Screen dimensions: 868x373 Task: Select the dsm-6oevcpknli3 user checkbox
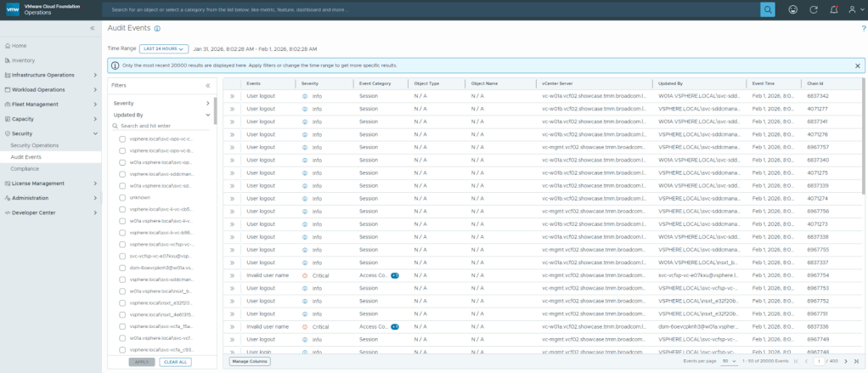point(123,268)
